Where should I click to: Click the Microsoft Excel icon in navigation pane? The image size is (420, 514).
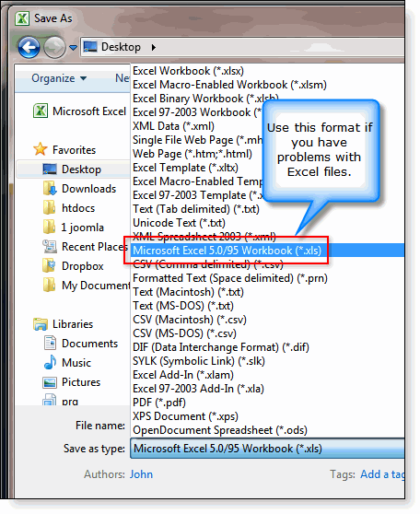[41, 111]
